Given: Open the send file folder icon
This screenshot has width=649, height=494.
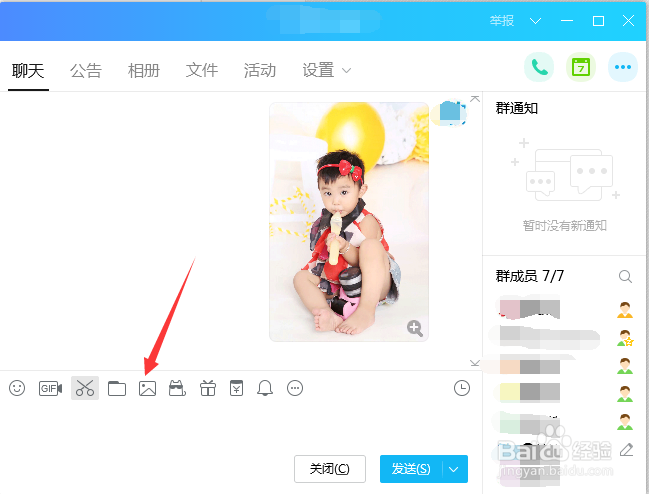Looking at the screenshot, I should [x=117, y=388].
